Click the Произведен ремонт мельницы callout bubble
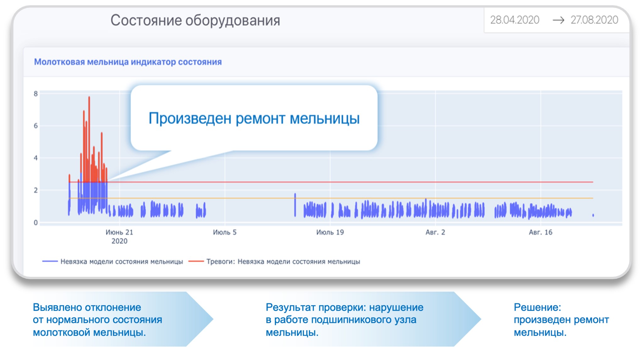 [x=254, y=118]
